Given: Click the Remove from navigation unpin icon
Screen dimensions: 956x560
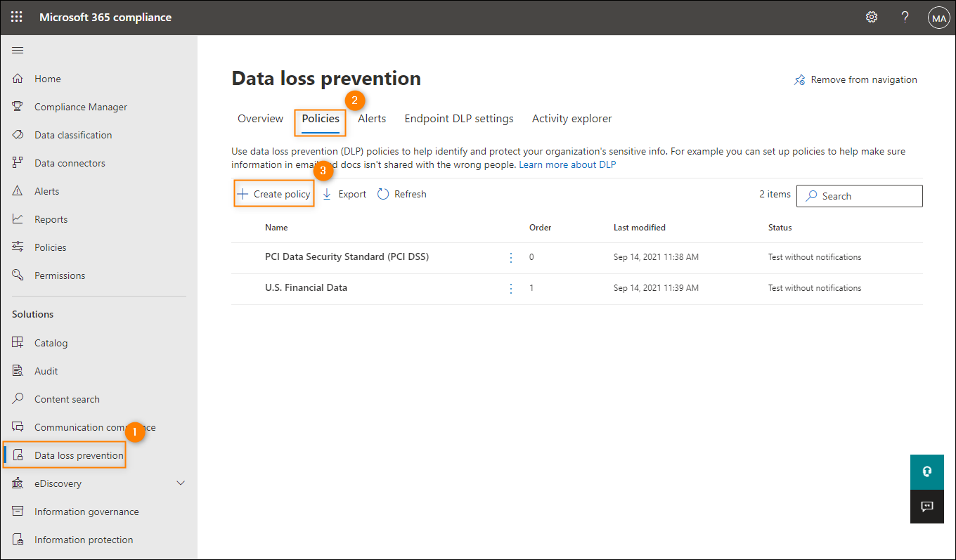Looking at the screenshot, I should [x=799, y=80].
